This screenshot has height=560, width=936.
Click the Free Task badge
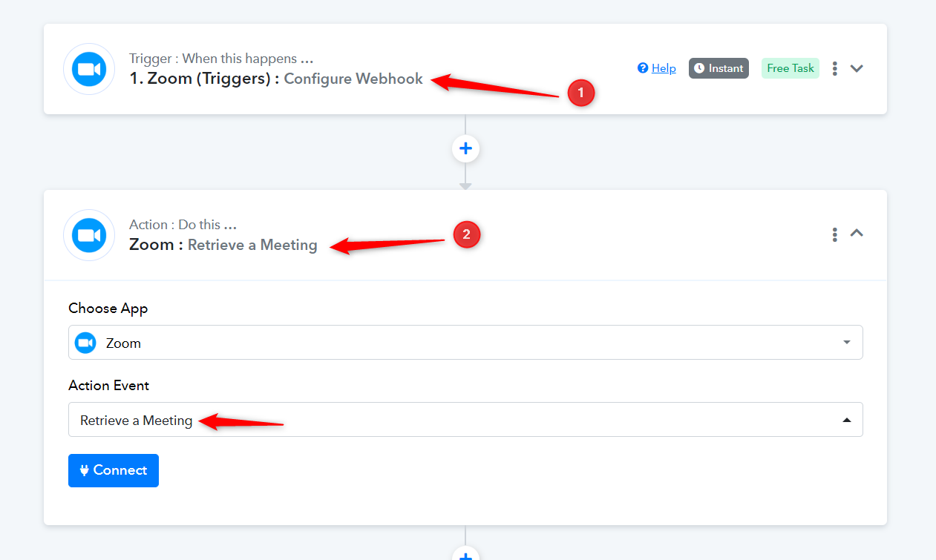[x=791, y=68]
